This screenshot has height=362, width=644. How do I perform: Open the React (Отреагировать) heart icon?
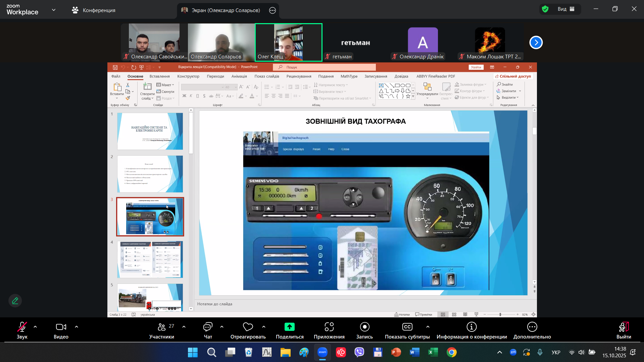(248, 327)
